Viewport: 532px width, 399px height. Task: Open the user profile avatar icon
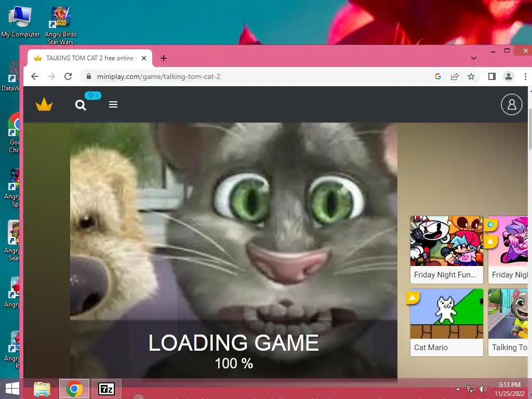point(512,104)
